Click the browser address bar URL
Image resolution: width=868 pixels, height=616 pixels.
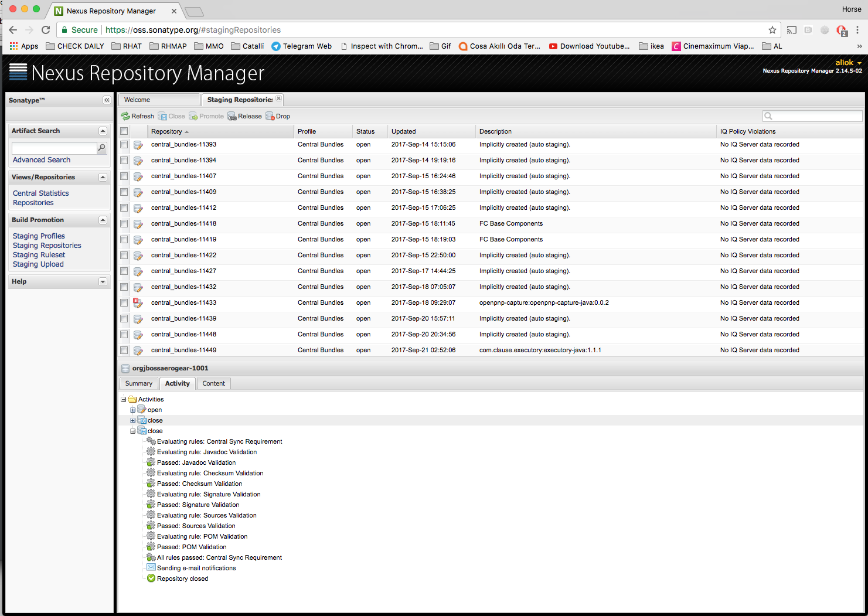click(193, 30)
